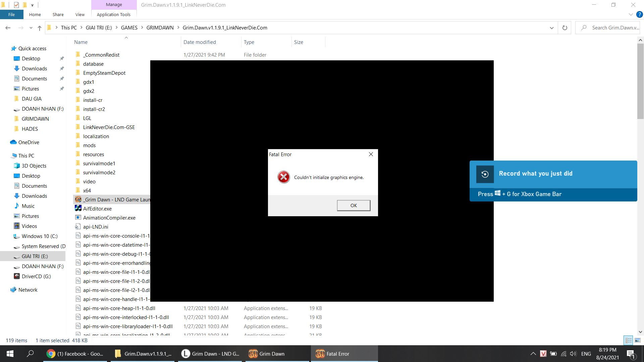Screen dimensions: 644x362
Task: Select Grim Dawn LND Game Launcher executable
Action: coord(116,199)
